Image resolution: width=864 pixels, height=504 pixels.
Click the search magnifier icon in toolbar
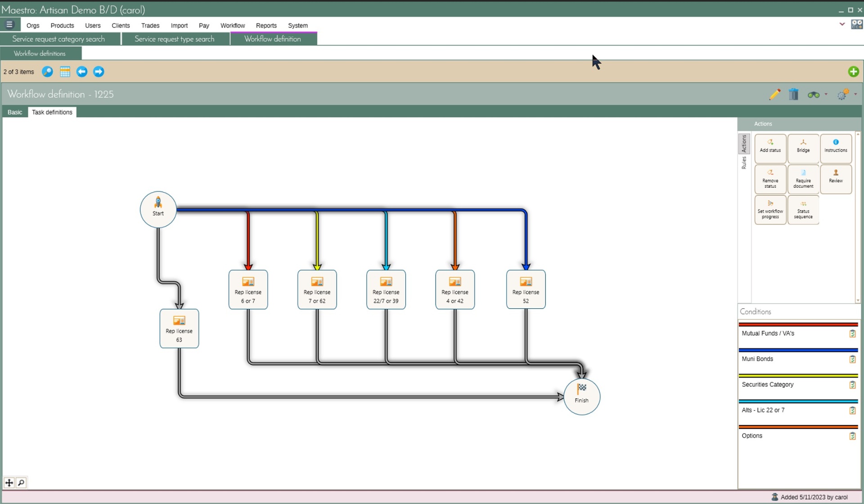point(47,72)
